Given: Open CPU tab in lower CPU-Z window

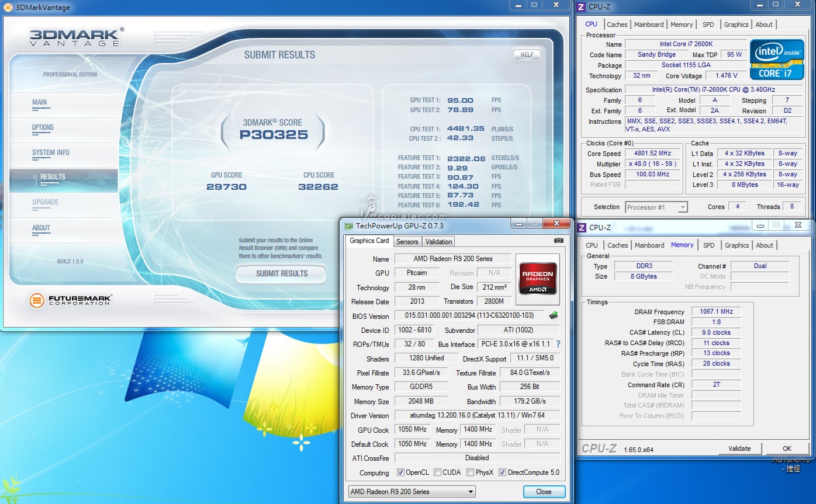Looking at the screenshot, I should [592, 245].
